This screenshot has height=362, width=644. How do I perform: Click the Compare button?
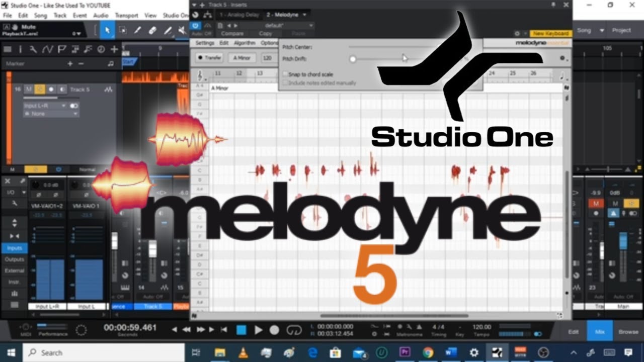[232, 34]
